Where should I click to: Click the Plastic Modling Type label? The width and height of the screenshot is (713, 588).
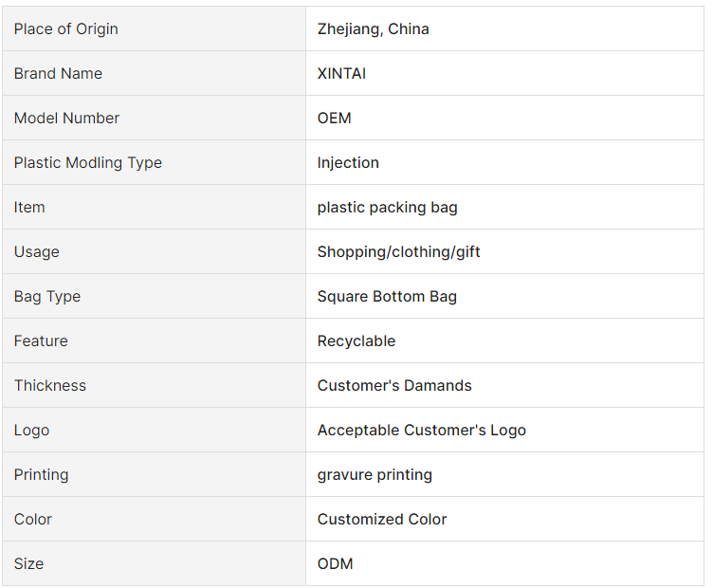(x=88, y=163)
